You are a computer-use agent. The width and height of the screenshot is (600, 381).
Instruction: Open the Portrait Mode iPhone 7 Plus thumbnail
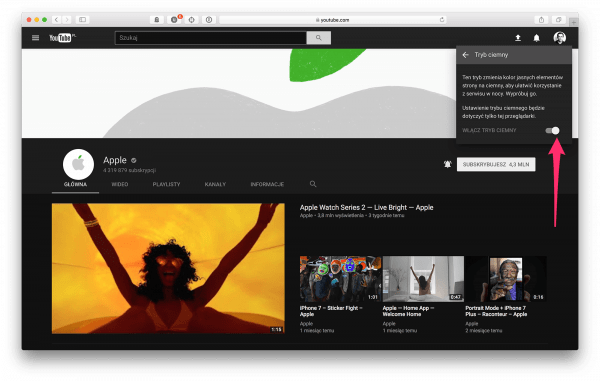pos(506,279)
